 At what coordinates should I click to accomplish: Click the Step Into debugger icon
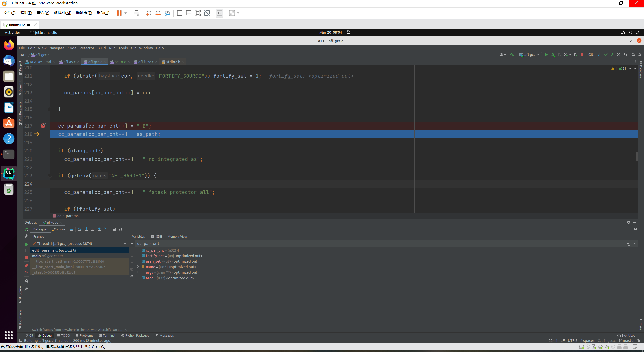[x=86, y=229]
